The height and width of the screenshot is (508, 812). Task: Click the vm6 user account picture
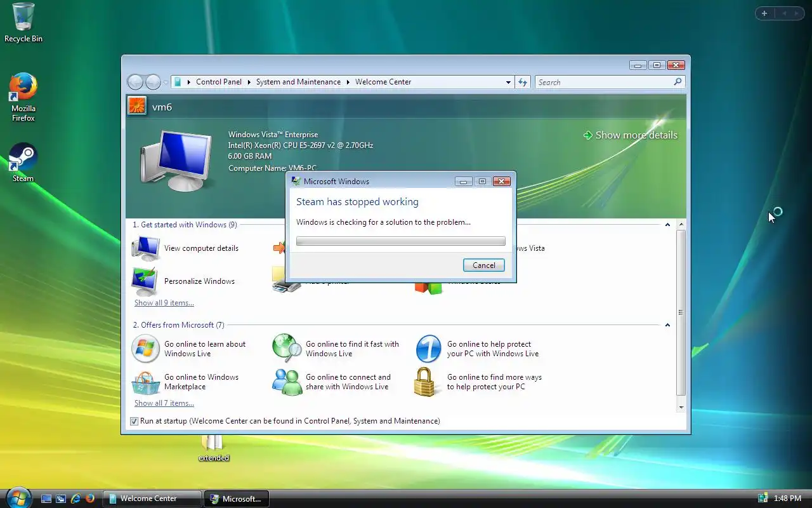point(137,105)
